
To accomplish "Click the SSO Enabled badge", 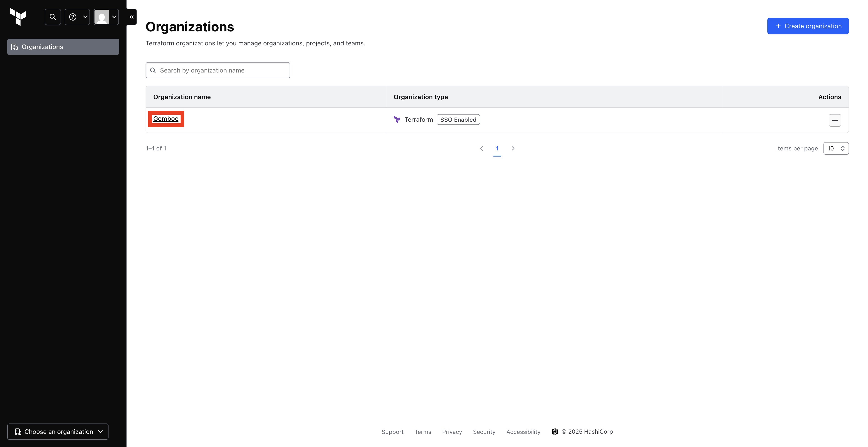I will click(x=458, y=119).
